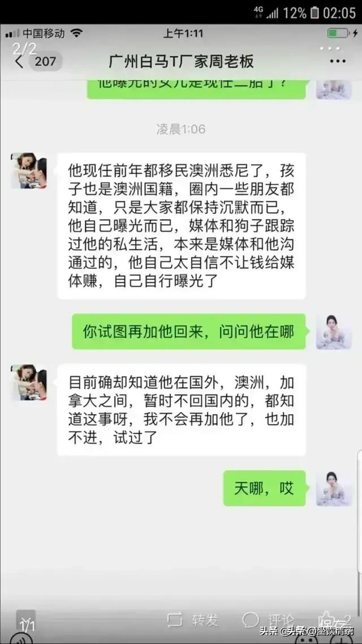Tap the sender's avatar beside the 澳洲悉尼 message
Image resolution: width=362 pixels, height=644 pixels.
click(29, 170)
